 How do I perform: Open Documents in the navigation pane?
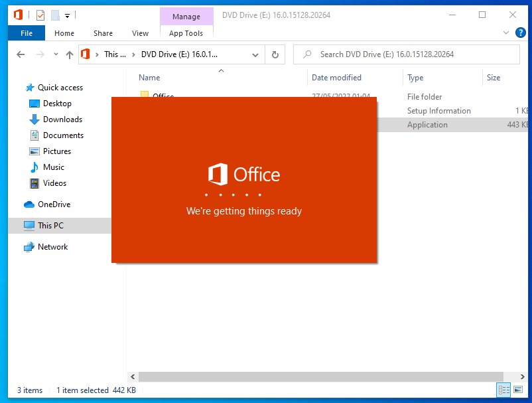click(x=63, y=135)
